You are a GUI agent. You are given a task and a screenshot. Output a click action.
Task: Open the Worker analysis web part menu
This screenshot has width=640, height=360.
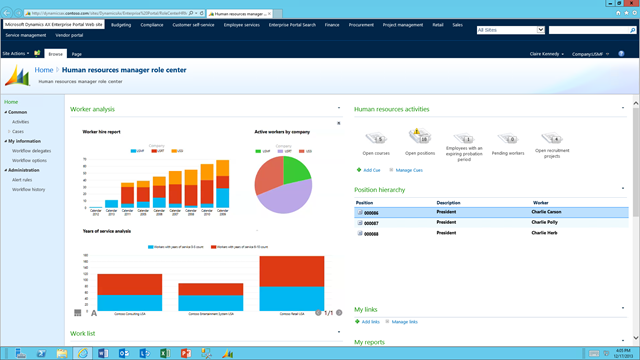point(339,108)
